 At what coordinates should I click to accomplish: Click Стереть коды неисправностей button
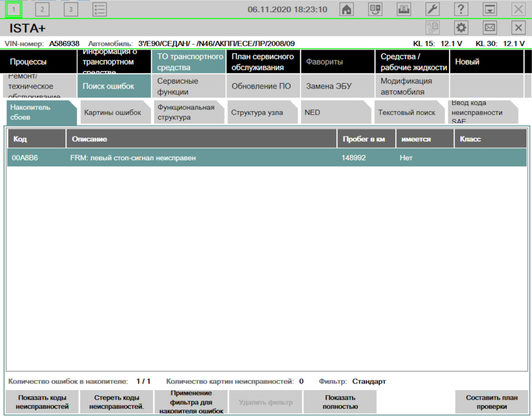click(117, 401)
